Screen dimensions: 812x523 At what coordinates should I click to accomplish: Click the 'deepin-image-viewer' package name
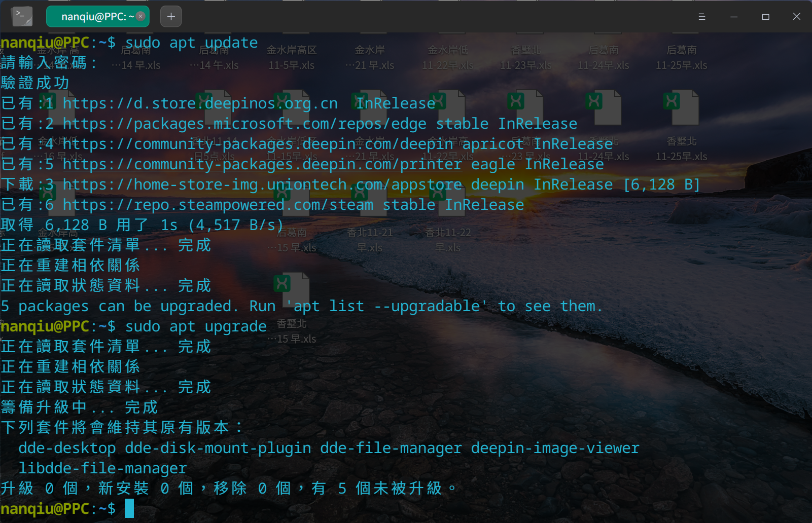(x=555, y=448)
